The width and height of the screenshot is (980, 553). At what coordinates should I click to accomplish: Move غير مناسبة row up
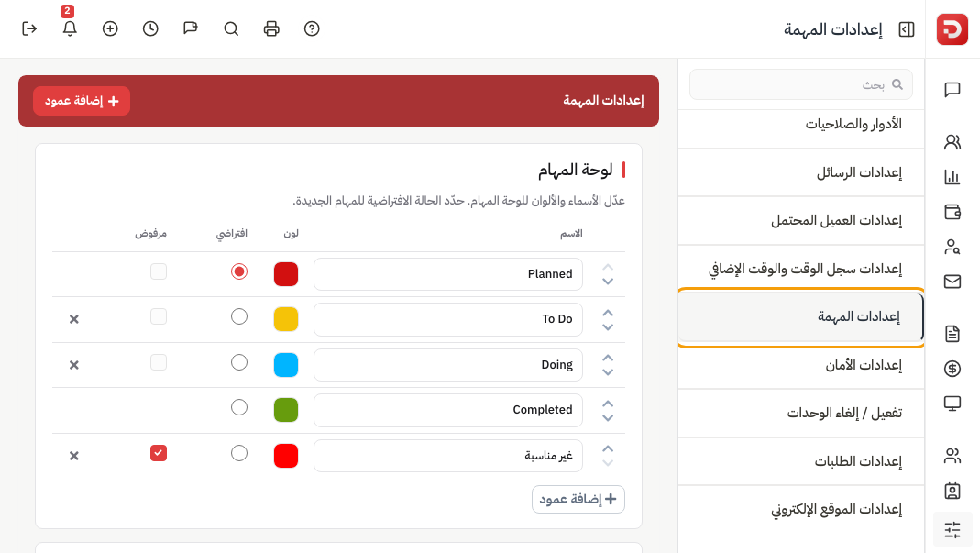click(x=608, y=448)
